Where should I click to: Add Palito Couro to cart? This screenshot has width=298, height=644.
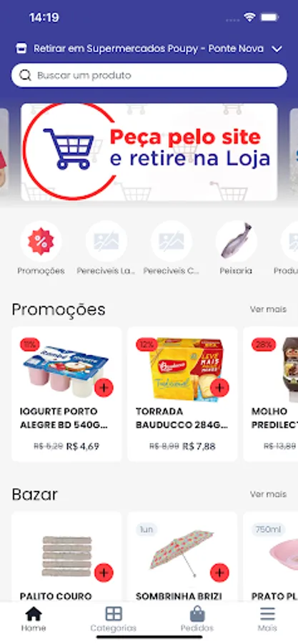(104, 572)
